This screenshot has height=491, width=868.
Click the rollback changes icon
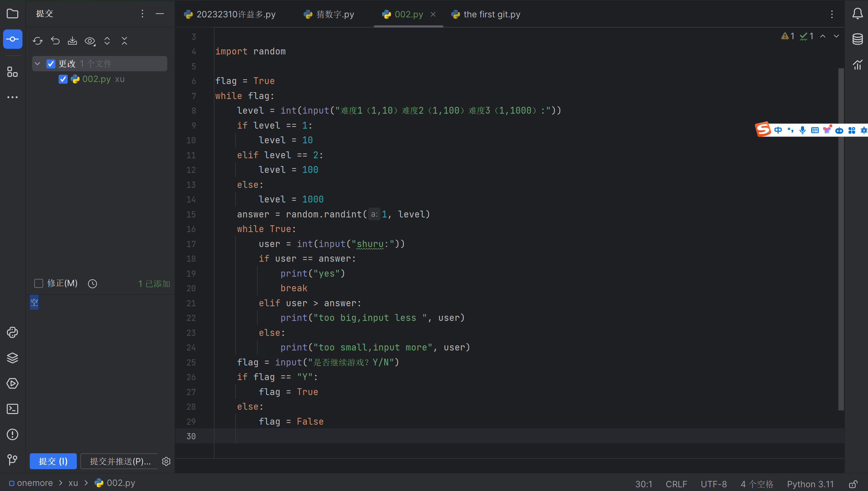[x=55, y=41]
